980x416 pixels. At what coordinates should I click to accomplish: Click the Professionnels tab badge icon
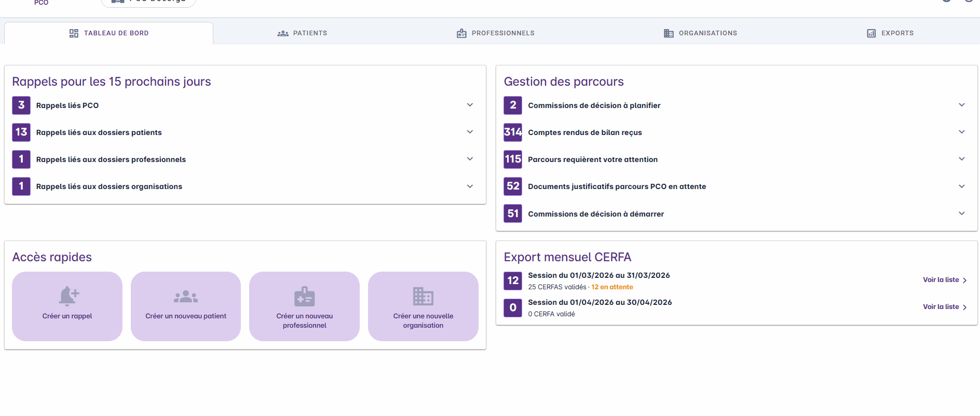click(461, 33)
